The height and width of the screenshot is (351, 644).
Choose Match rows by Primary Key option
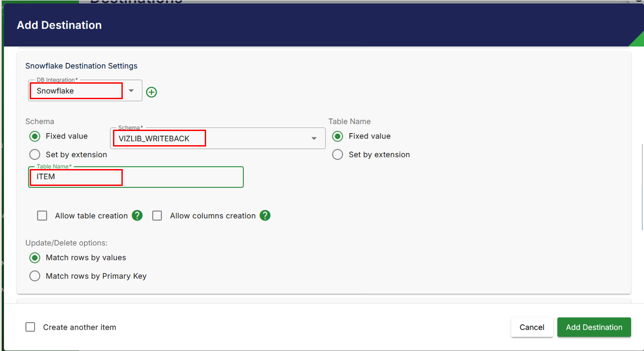(x=35, y=276)
